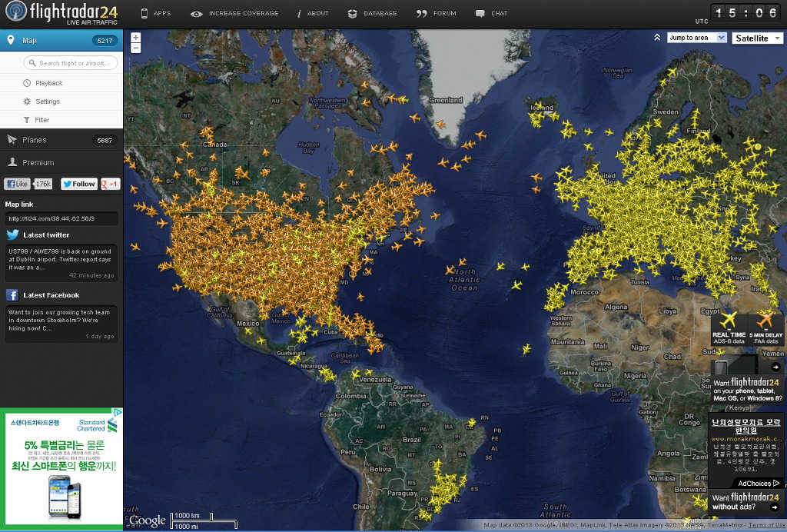Click the Forum quote icon
Image resolution: width=787 pixels, height=532 pixels.
pos(422,14)
